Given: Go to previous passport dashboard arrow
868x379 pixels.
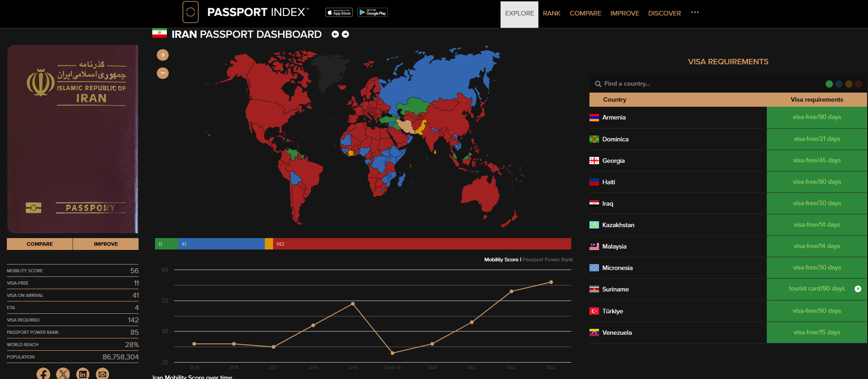Looking at the screenshot, I should click(335, 34).
